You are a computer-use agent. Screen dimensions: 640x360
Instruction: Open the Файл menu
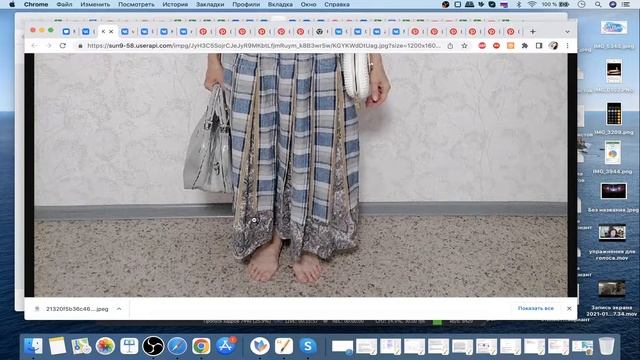pyautogui.click(x=64, y=4)
